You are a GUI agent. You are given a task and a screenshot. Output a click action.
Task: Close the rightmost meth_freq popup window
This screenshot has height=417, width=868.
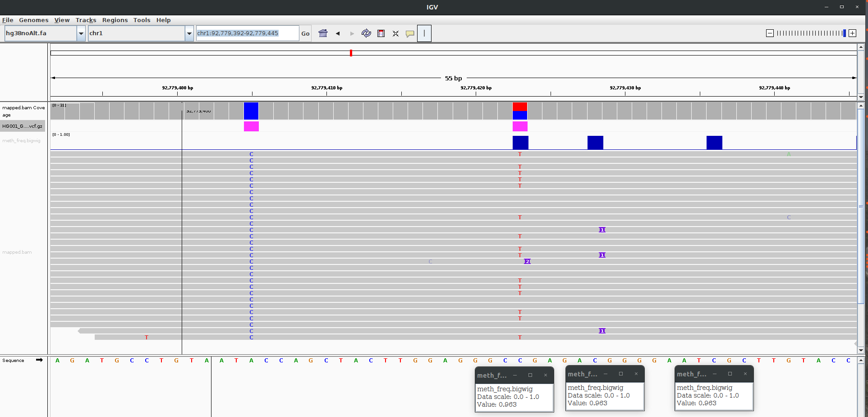(745, 374)
